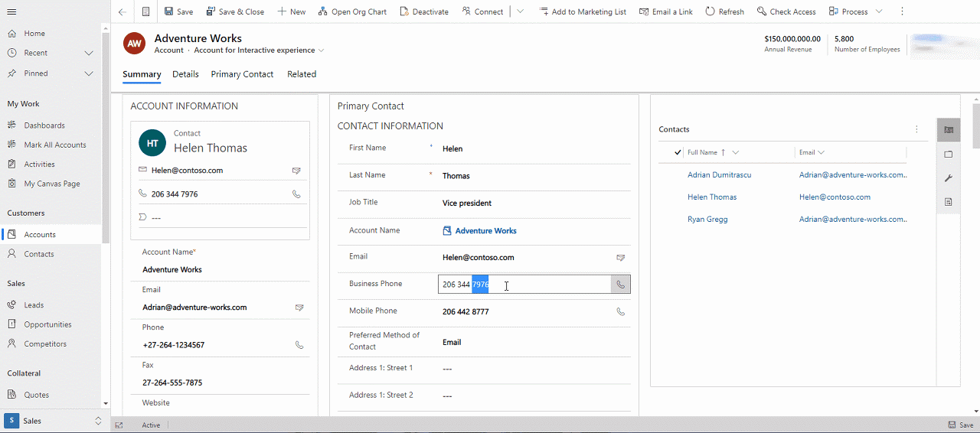Open My Canvas Page
The image size is (980, 433).
click(51, 184)
